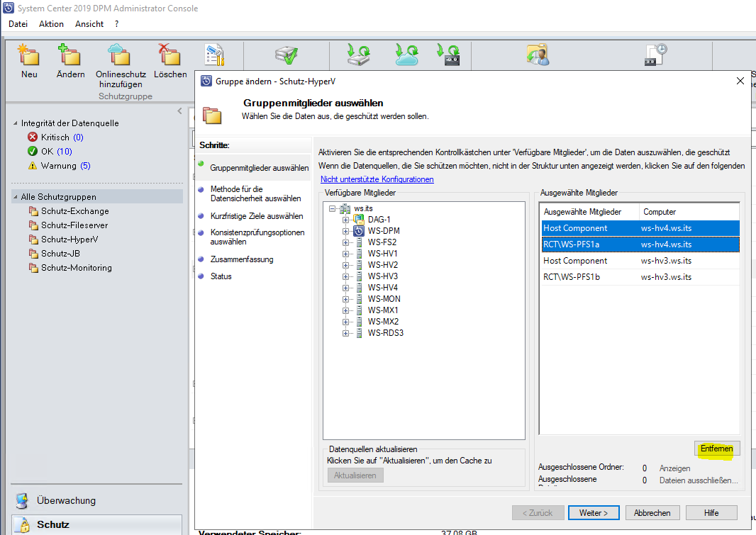Collapse the left navigation pane arrow

pos(180,111)
